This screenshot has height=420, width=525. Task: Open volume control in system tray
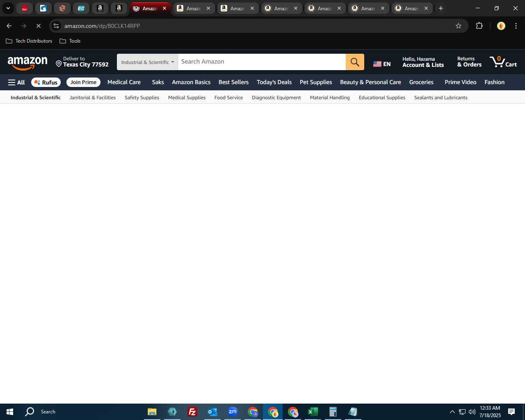click(472, 412)
